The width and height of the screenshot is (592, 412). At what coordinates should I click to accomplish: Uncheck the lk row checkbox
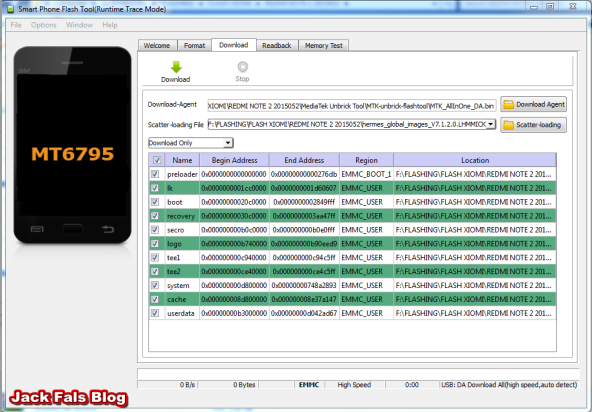[x=155, y=188]
